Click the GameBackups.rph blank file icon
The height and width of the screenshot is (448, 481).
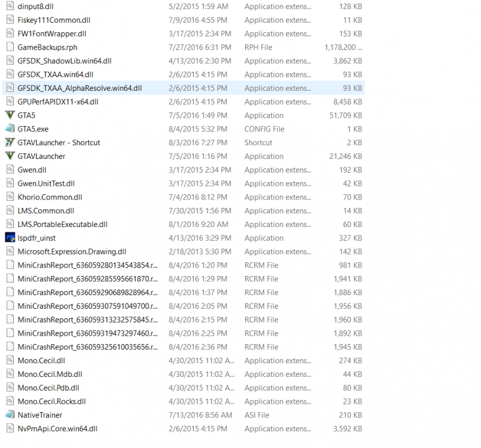click(x=10, y=47)
